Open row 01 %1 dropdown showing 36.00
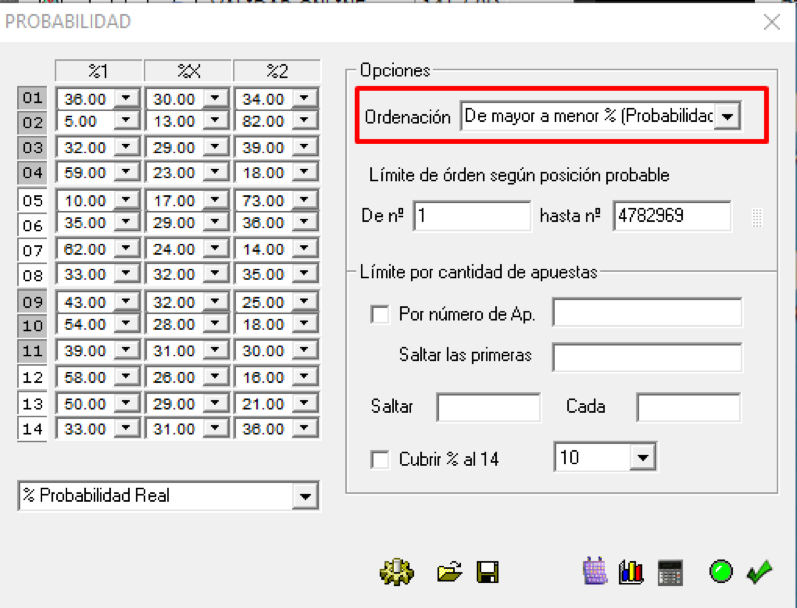Viewport: 797px width, 608px height. 126,98
